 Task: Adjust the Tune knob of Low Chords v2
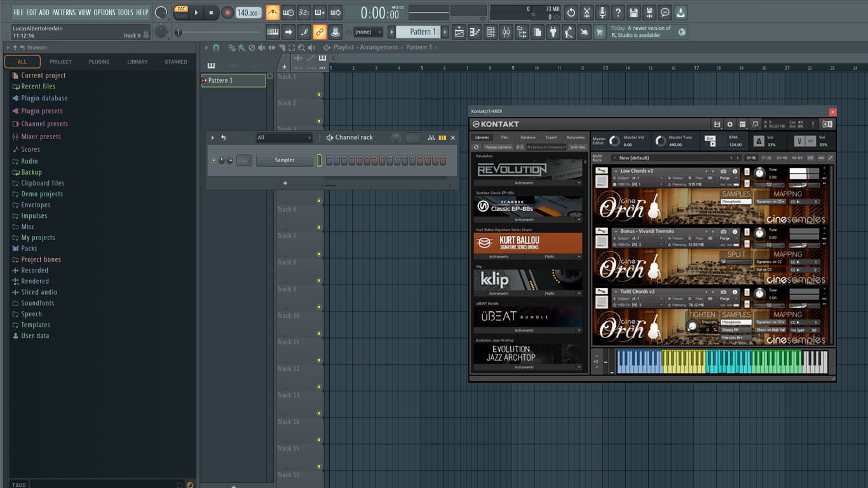[x=760, y=173]
